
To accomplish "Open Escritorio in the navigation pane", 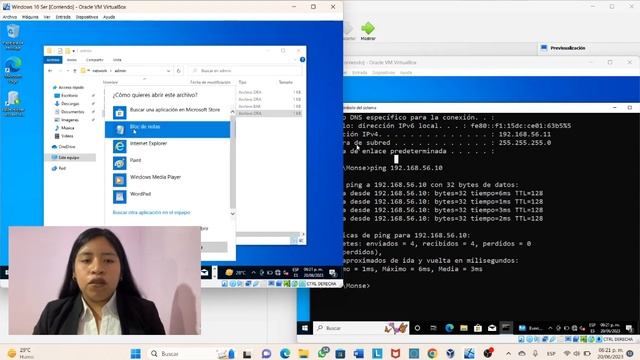I will pyautogui.click(x=69, y=96).
